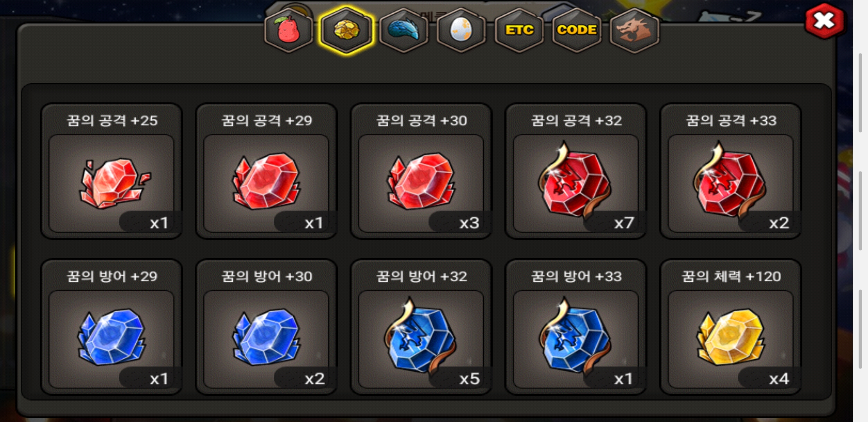Pick the 꿈의 공격 +30 gem item
This screenshot has height=422, width=868.
pos(421,171)
